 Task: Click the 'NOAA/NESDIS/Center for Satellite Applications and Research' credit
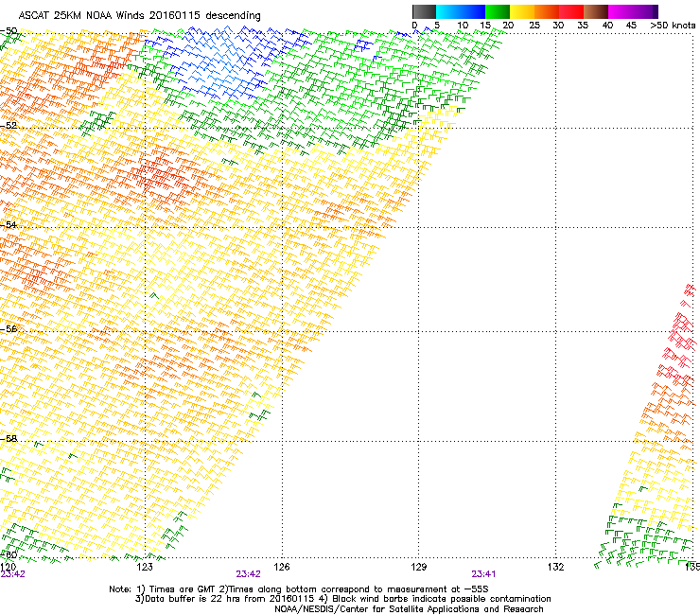click(409, 609)
